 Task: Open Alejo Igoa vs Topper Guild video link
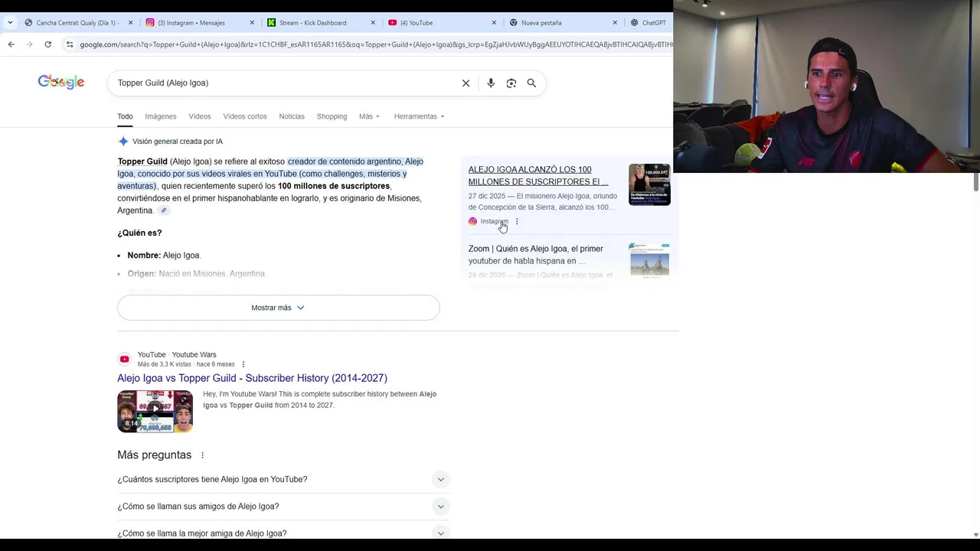[x=252, y=378]
